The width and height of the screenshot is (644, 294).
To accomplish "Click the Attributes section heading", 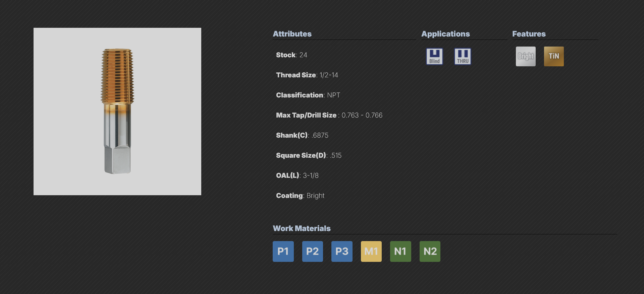I will point(292,34).
